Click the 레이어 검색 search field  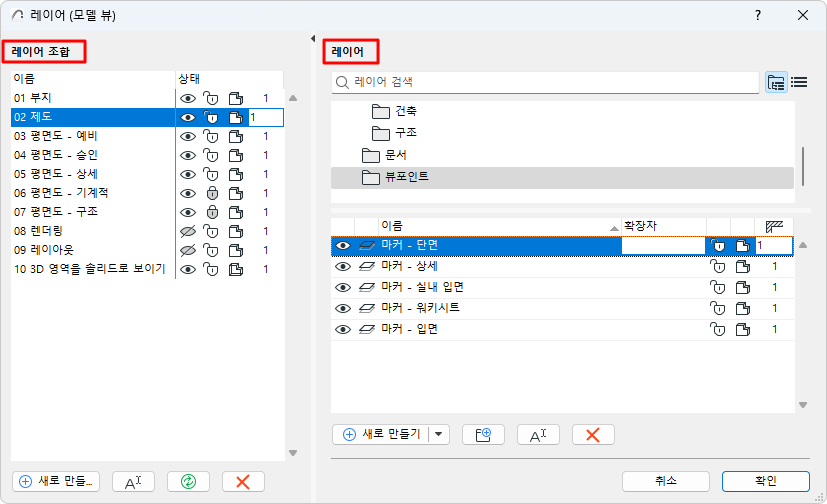point(545,82)
